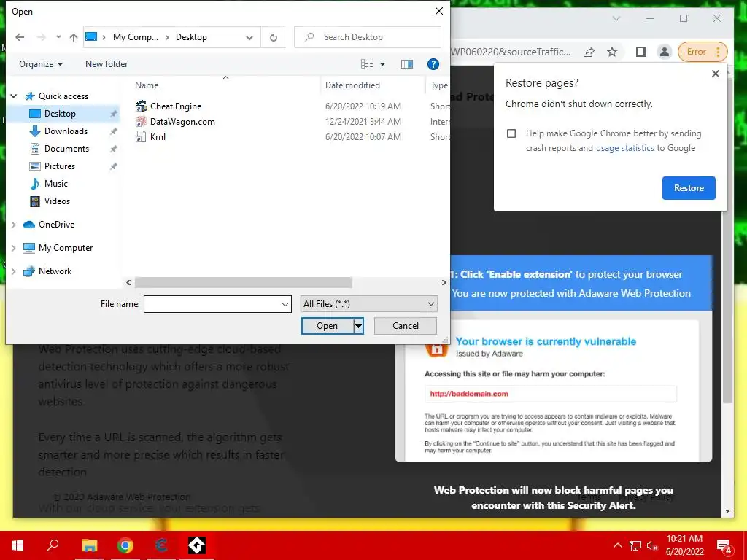Open the All Files type filter

368,304
